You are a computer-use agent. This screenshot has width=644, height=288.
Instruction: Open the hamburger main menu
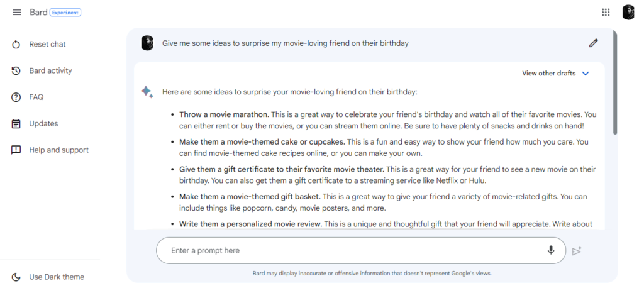(x=17, y=13)
